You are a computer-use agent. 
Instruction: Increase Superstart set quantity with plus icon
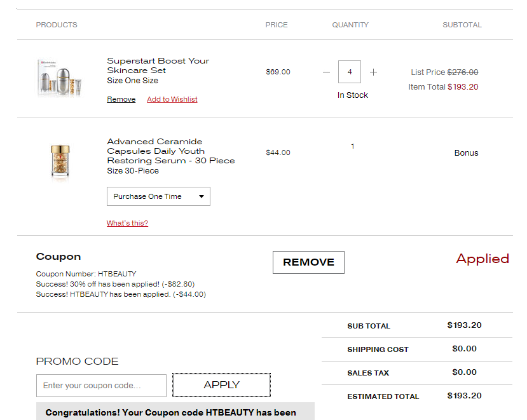click(373, 72)
